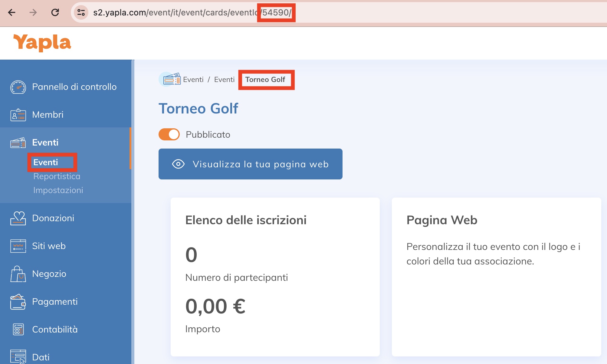
Task: Toggle the Pubblicato switch off
Action: click(x=169, y=134)
